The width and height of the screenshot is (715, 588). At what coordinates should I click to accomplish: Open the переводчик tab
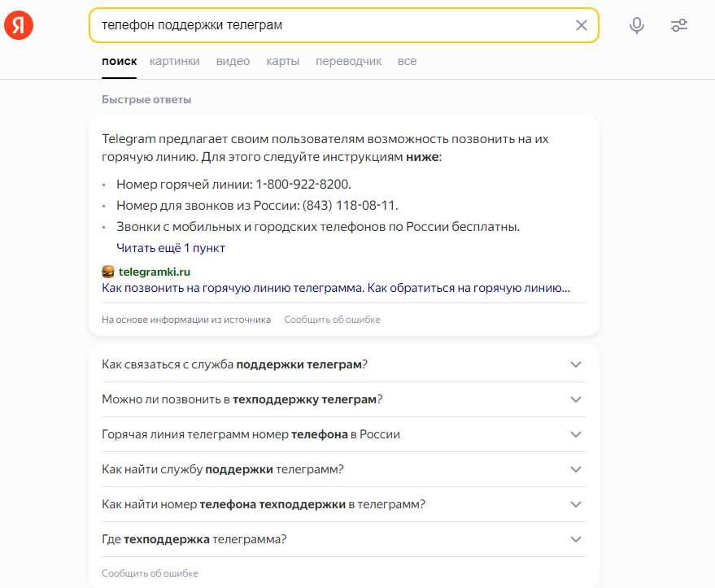348,61
